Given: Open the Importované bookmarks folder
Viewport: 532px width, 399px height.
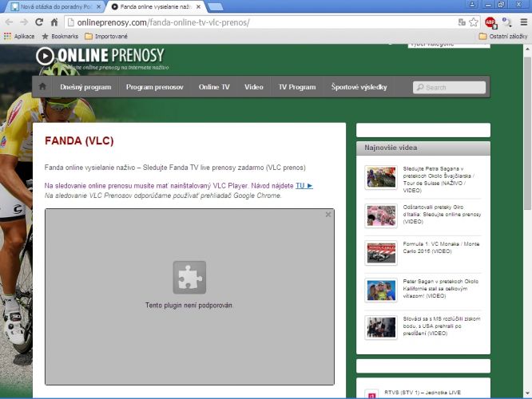Looking at the screenshot, I should click(x=106, y=36).
